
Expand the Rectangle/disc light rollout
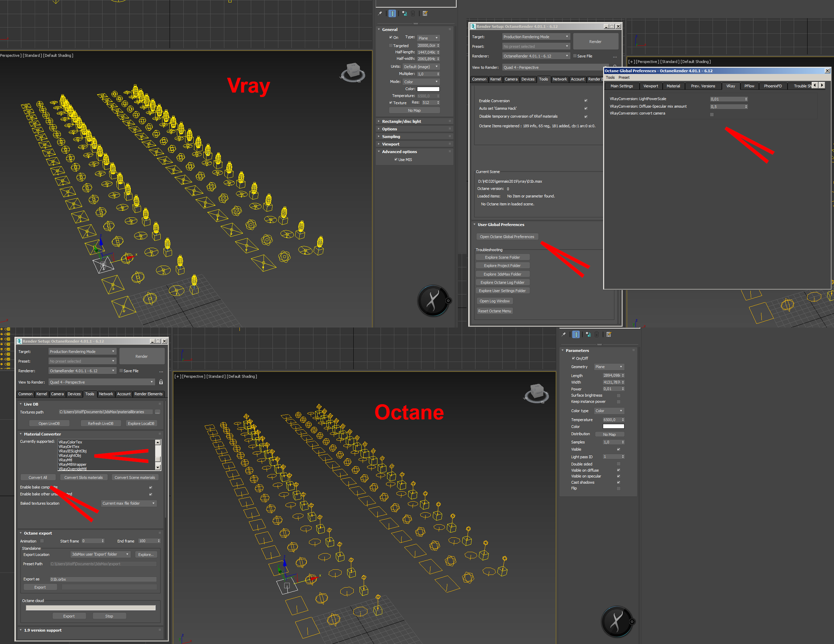401,121
